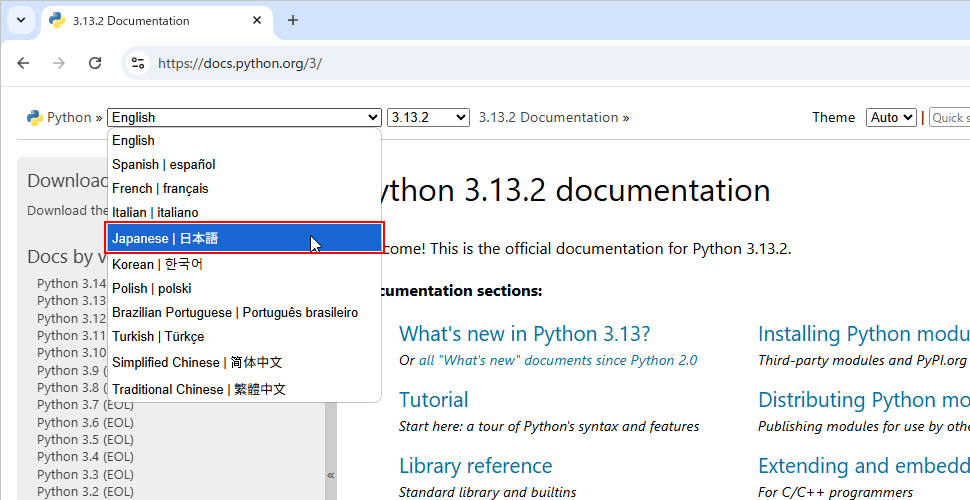The height and width of the screenshot is (500, 970).
Task: Open a new tab with the plus icon
Action: coord(293,20)
